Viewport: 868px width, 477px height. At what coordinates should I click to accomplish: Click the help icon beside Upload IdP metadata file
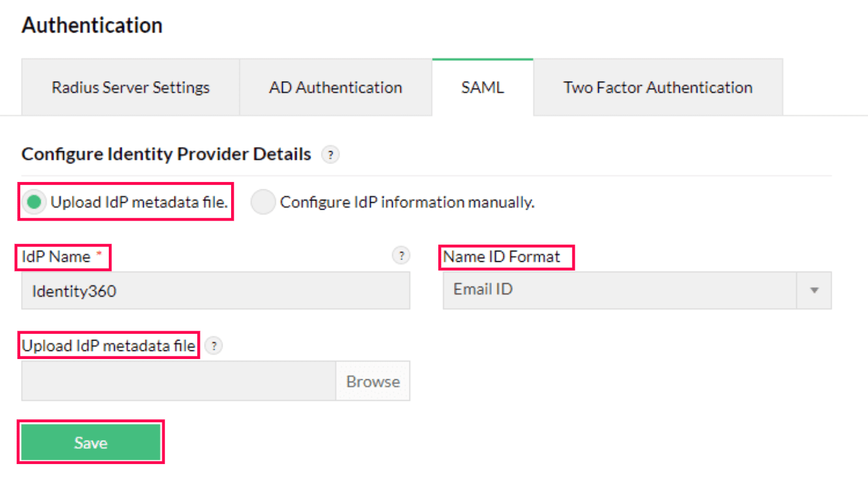pos(213,346)
